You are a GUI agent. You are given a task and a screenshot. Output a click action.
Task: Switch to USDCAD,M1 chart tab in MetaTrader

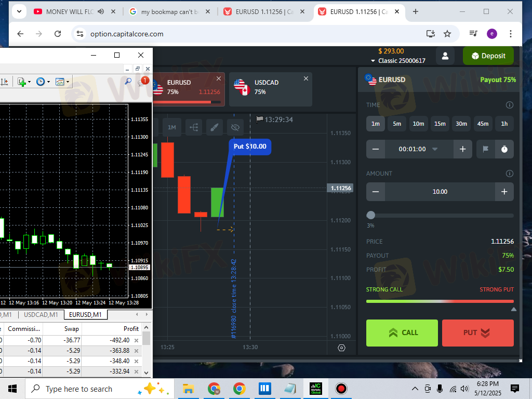[41, 315]
